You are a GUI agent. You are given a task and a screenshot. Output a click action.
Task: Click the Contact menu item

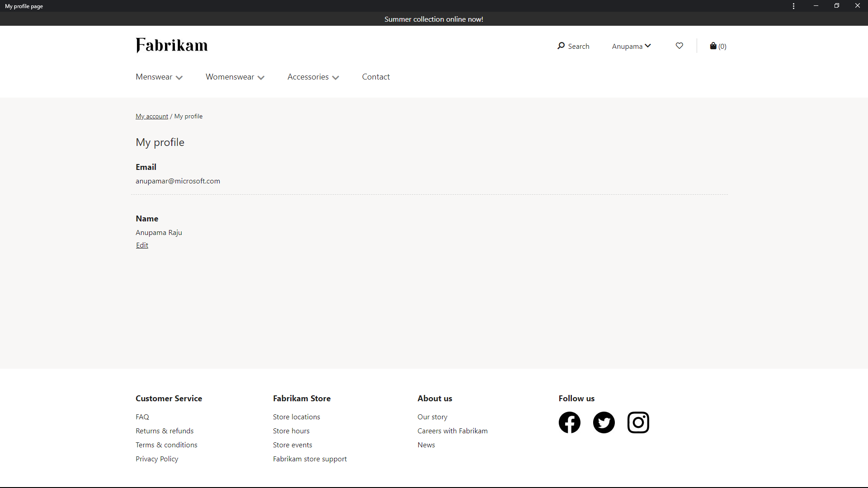tap(376, 76)
